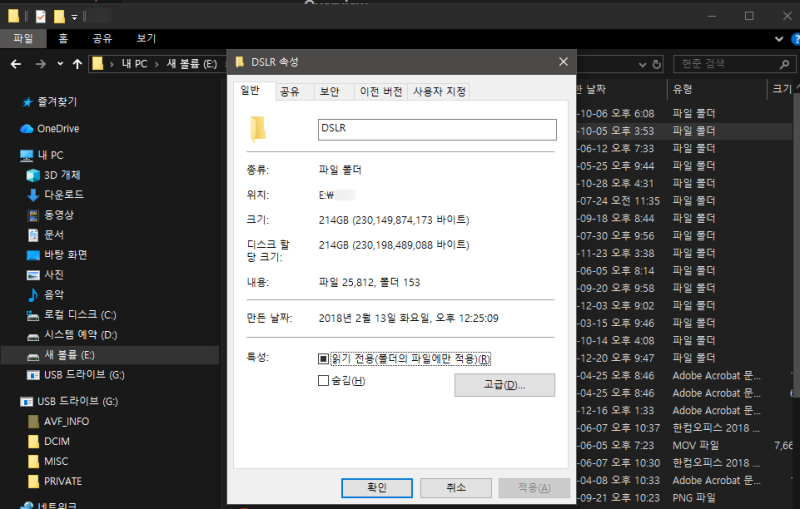Click the refresh icon in address bar
800x509 pixels.
click(x=657, y=64)
